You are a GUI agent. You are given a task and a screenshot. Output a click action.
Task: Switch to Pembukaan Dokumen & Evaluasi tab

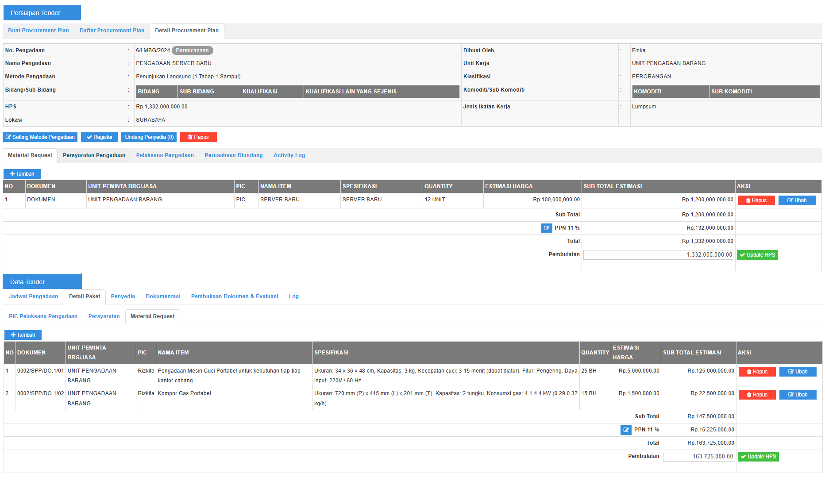pyautogui.click(x=235, y=296)
